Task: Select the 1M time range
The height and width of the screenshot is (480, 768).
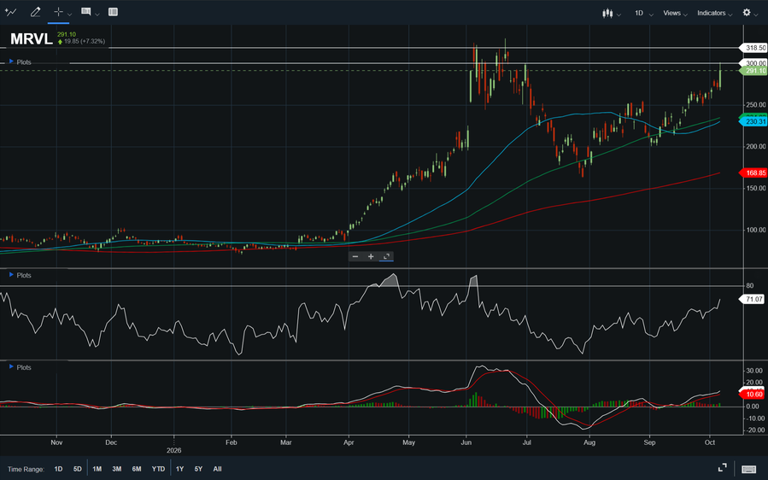Action: (97, 469)
